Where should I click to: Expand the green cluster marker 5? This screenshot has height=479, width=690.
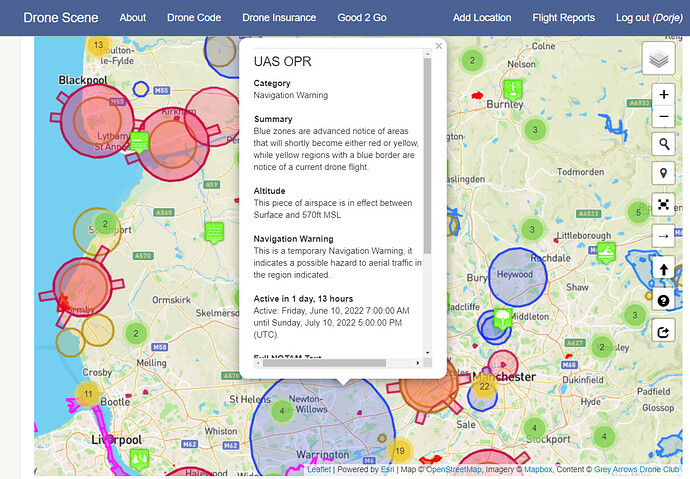[x=638, y=212]
